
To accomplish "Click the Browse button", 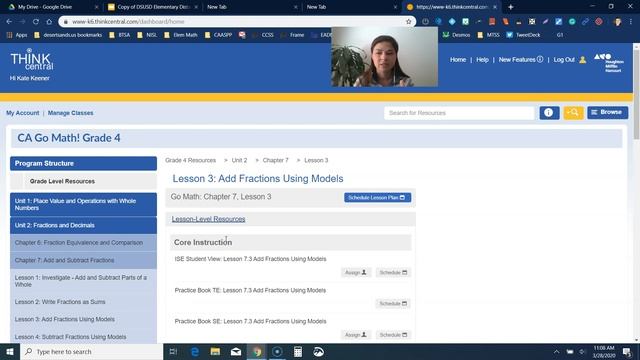I will 607,112.
